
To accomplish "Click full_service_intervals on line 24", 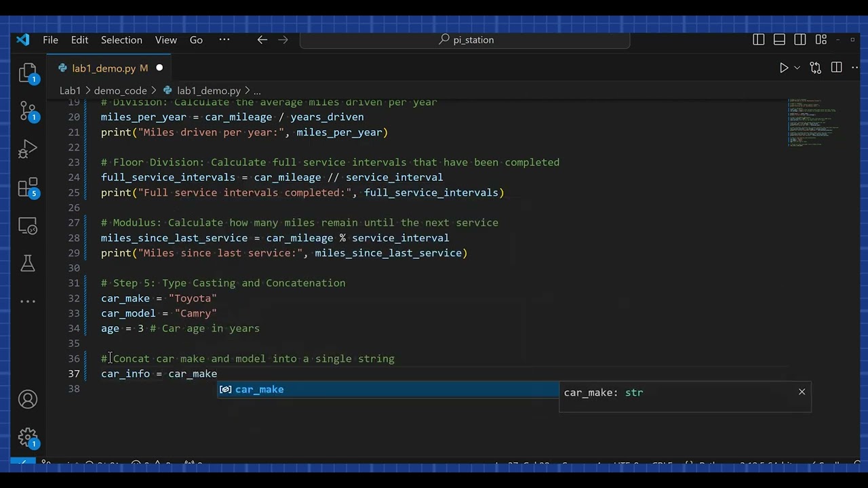I will click(168, 177).
